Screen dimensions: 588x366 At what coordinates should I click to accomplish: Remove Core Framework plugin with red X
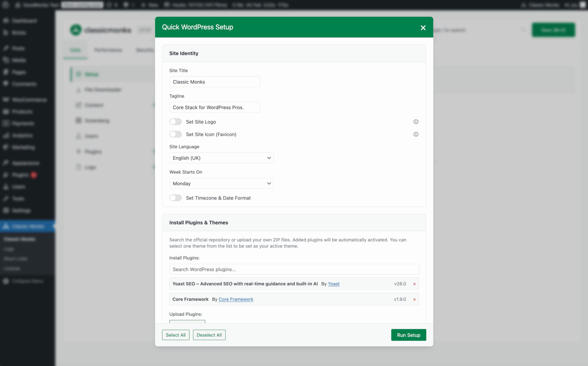[x=414, y=299]
